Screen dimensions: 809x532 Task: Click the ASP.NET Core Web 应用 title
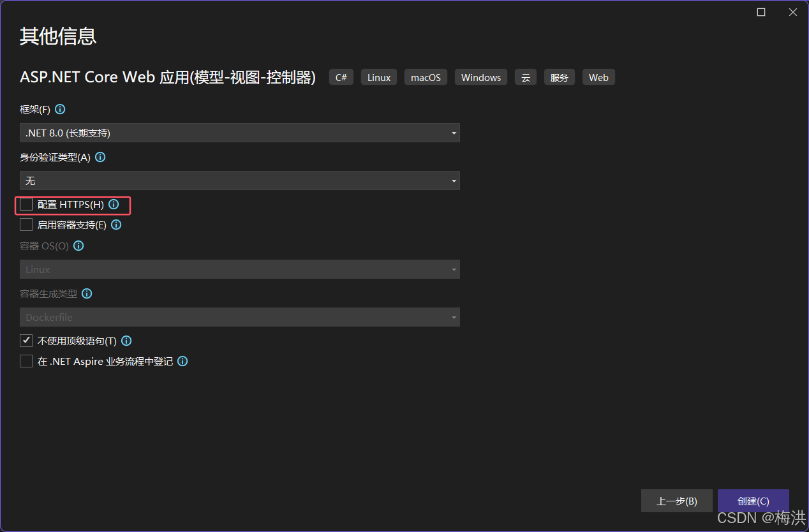click(x=168, y=77)
